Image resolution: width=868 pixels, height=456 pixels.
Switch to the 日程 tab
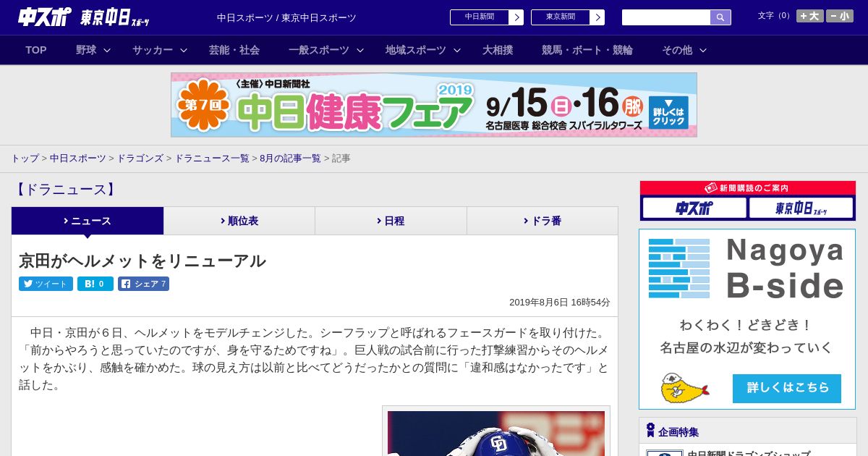coord(391,221)
